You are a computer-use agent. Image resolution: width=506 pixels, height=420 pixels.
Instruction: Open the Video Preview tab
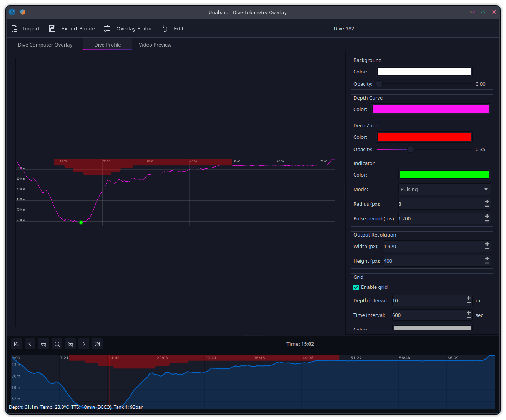(x=155, y=45)
